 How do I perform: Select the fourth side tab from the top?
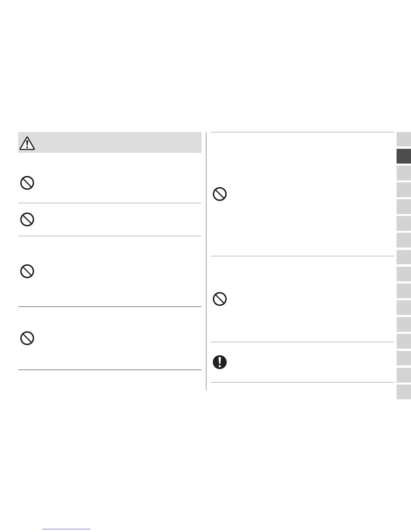click(x=404, y=190)
